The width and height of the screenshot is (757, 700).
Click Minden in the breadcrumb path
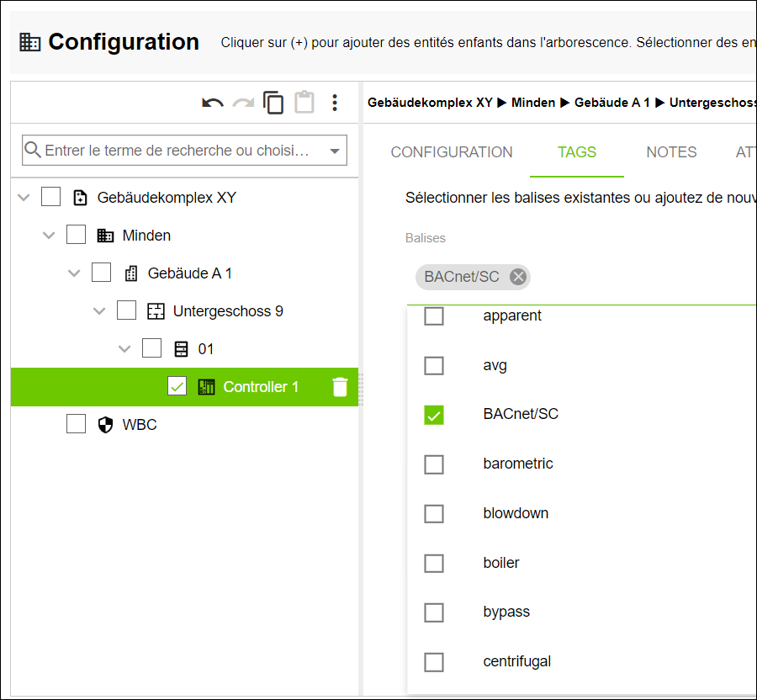pos(533,103)
